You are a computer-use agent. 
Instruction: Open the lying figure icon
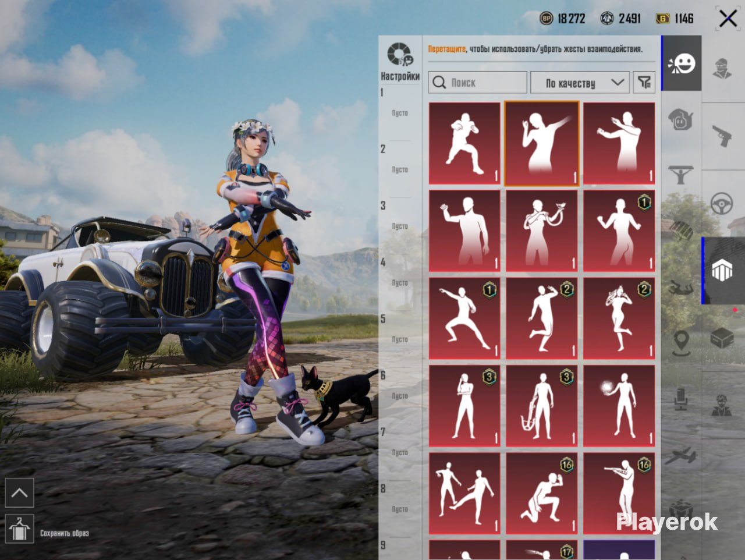(x=680, y=286)
